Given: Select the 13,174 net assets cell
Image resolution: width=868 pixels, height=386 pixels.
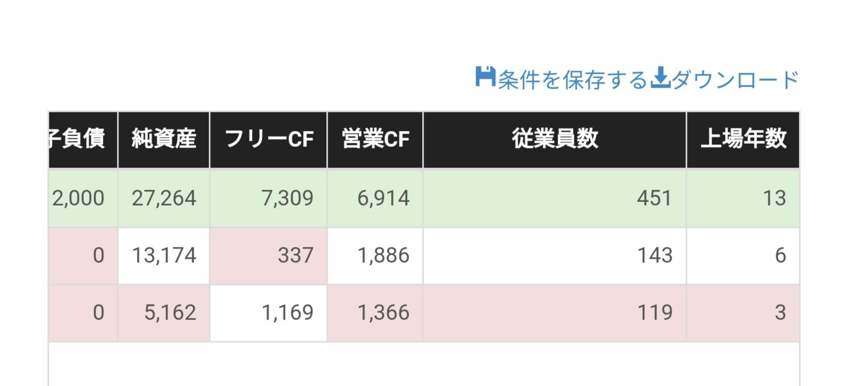Looking at the screenshot, I should click(x=164, y=256).
